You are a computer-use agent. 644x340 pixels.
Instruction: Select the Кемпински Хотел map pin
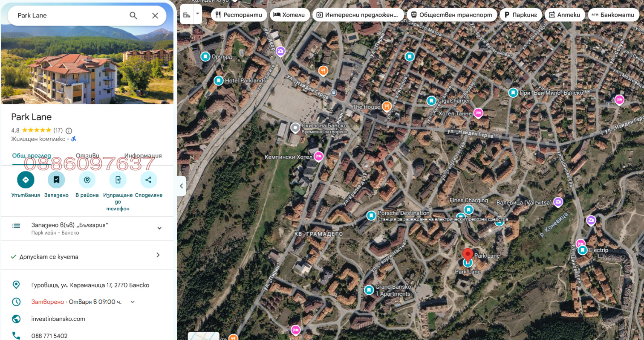point(318,157)
